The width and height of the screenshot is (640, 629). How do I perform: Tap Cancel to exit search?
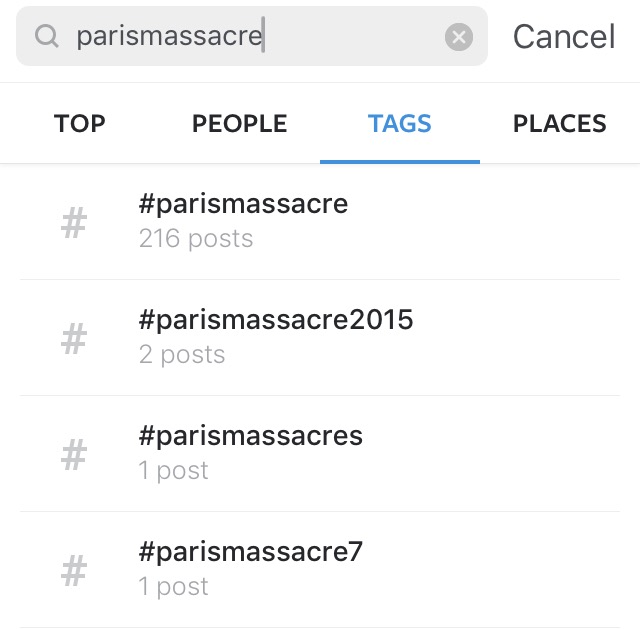[564, 37]
